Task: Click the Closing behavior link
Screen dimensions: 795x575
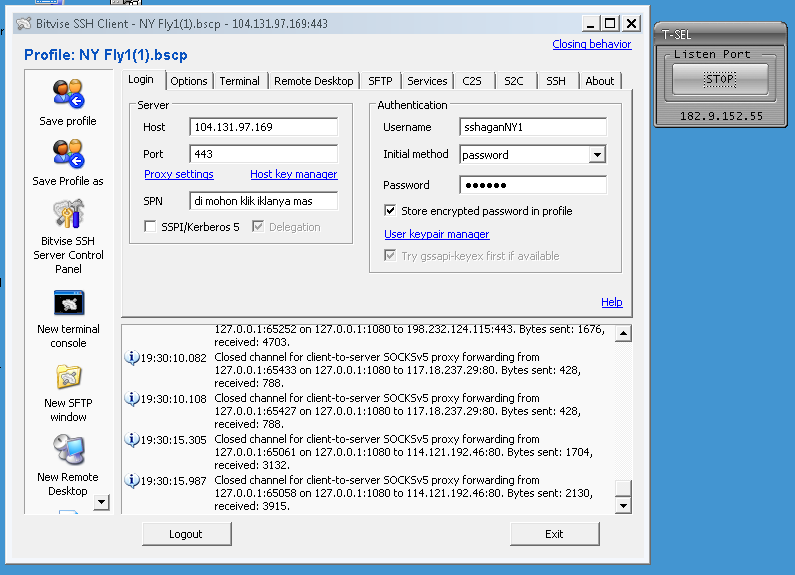Action: pos(592,44)
